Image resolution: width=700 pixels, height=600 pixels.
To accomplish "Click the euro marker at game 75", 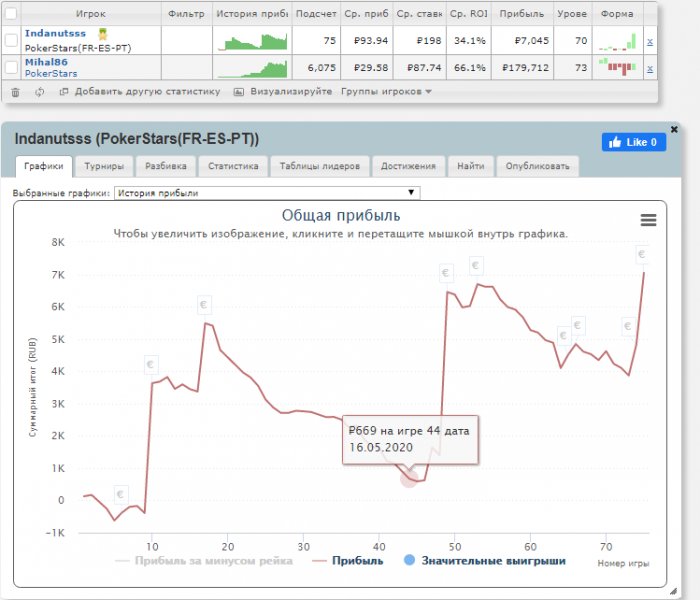I will [x=642, y=254].
